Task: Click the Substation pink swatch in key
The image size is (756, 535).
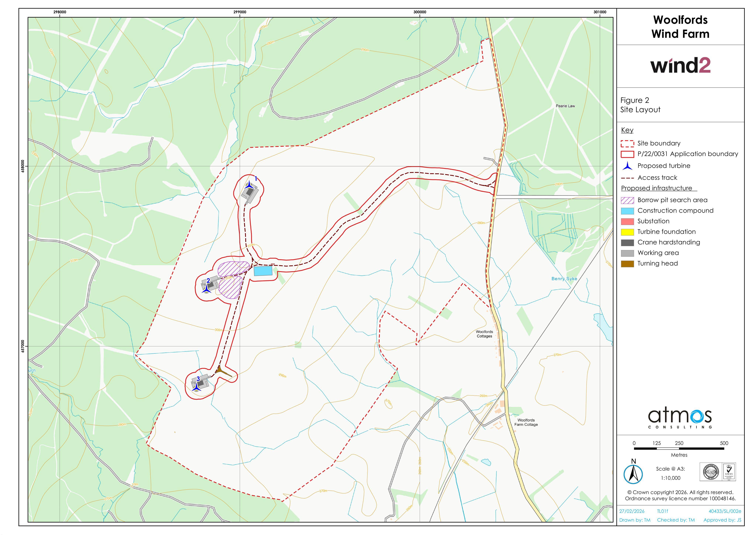Action: pos(628,221)
